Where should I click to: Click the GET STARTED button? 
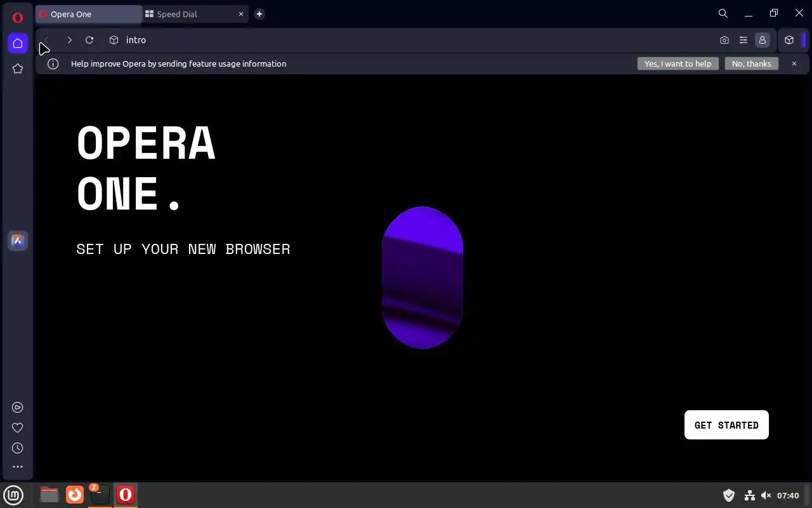coord(726,425)
